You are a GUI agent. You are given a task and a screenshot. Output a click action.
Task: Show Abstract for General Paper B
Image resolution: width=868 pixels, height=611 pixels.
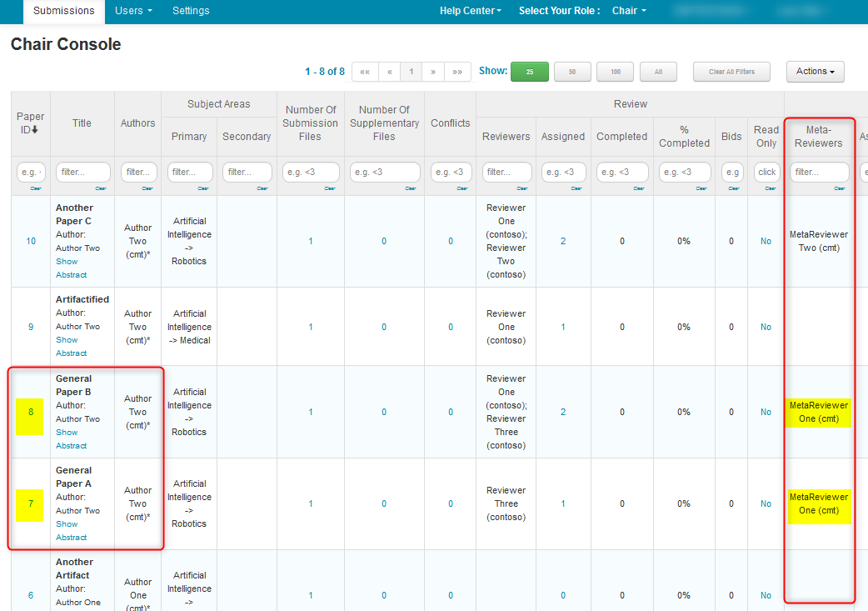coord(71,438)
